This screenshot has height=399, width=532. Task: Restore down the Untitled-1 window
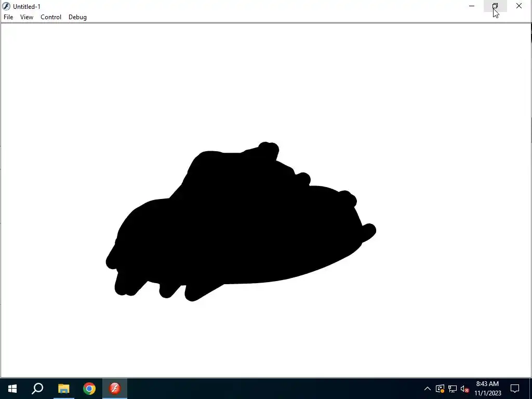(x=495, y=6)
